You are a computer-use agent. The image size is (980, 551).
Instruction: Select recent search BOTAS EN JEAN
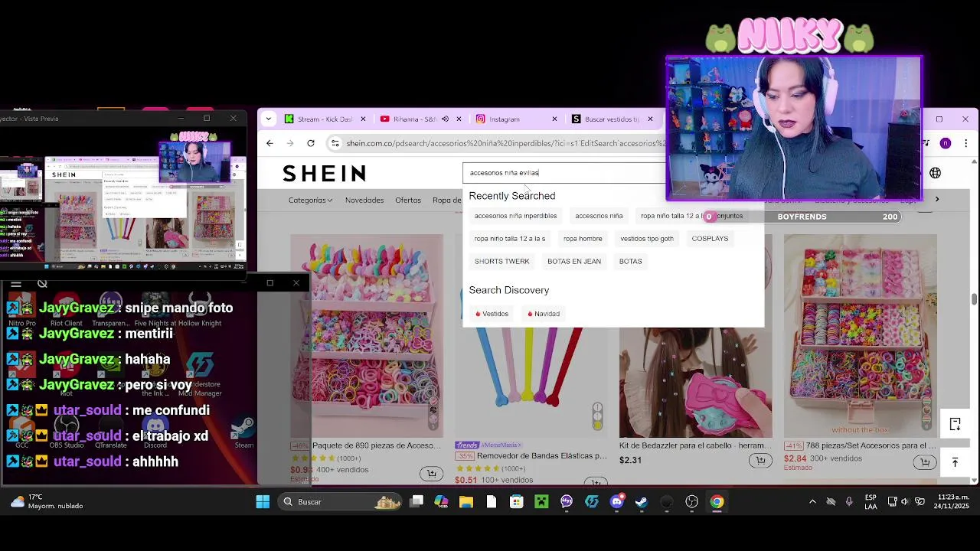(x=574, y=262)
